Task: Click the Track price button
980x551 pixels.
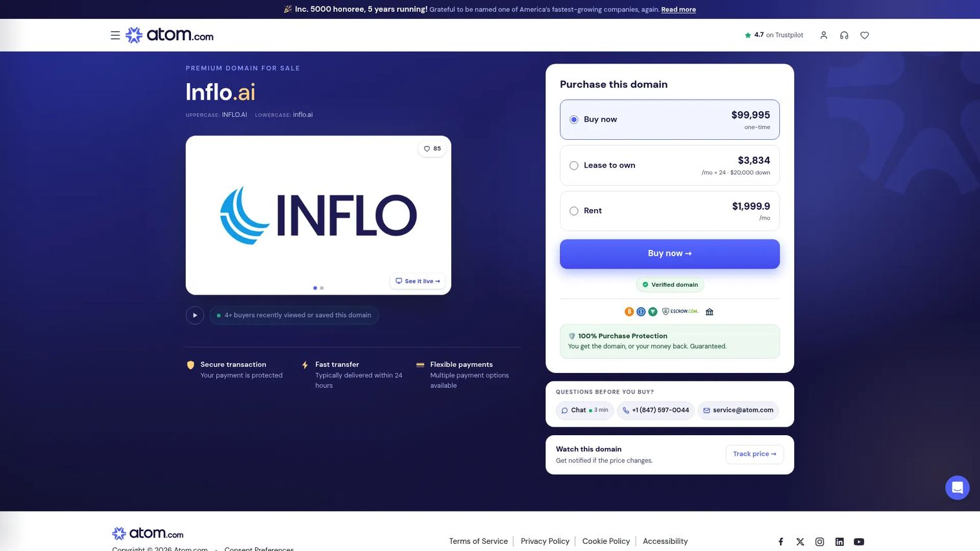Action: tap(755, 455)
